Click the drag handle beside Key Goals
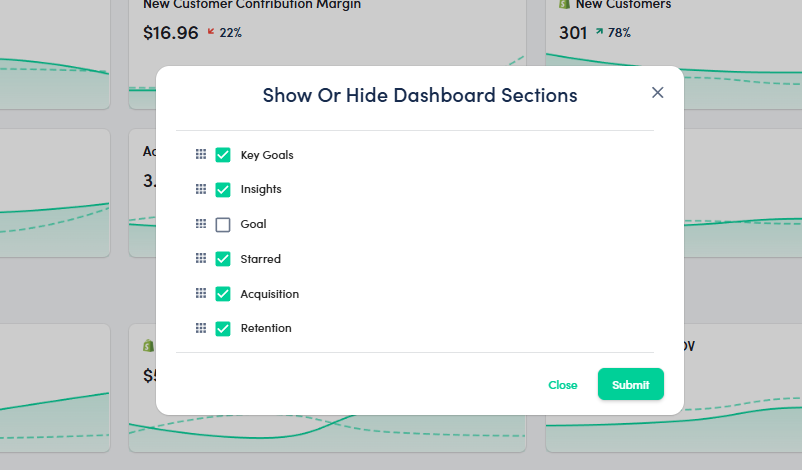This screenshot has height=470, width=802. click(200, 155)
